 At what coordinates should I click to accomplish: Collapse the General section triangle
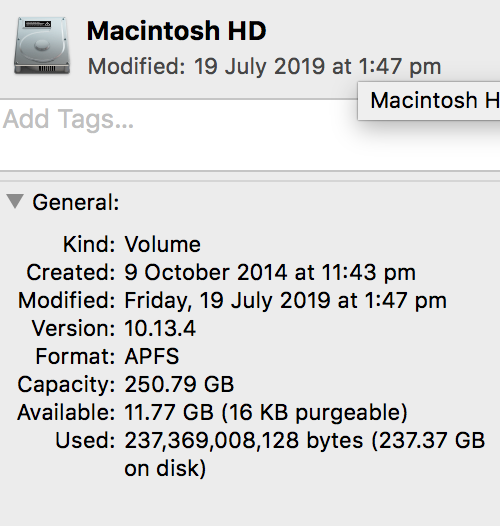click(x=15, y=201)
